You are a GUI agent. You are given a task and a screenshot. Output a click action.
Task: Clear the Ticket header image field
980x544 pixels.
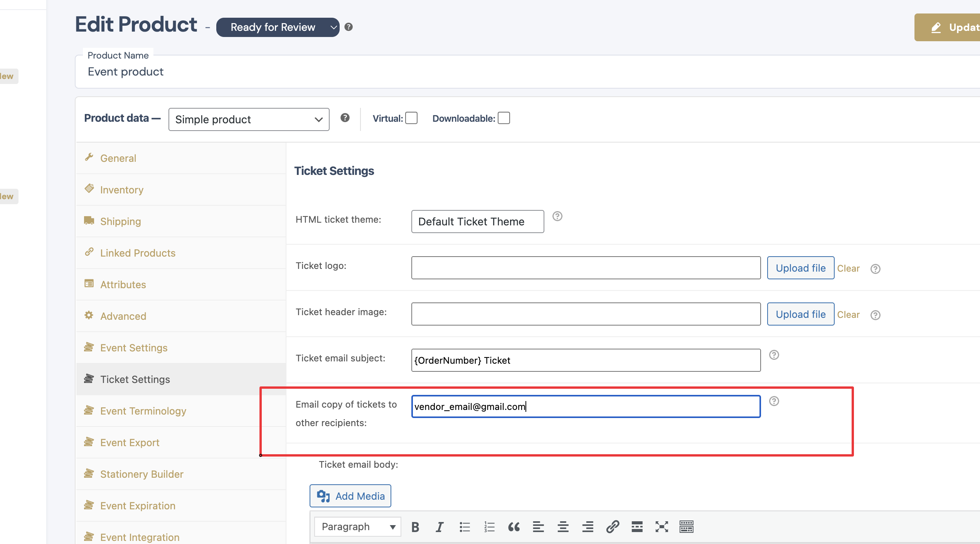[x=848, y=315]
